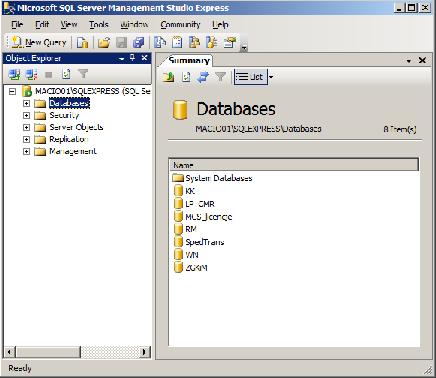Click the Template Explorer toolbar icon
The image size is (436, 378).
(212, 42)
